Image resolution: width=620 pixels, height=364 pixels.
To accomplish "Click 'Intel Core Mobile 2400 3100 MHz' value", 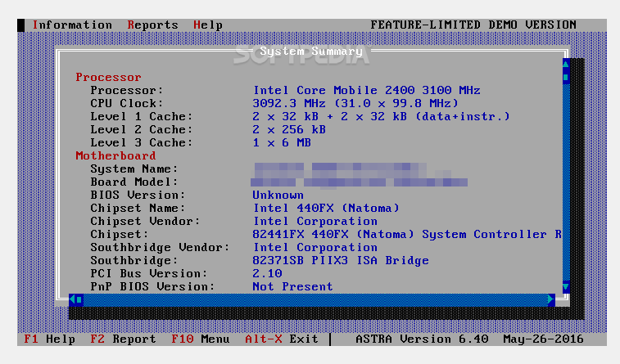I will click(x=367, y=91).
